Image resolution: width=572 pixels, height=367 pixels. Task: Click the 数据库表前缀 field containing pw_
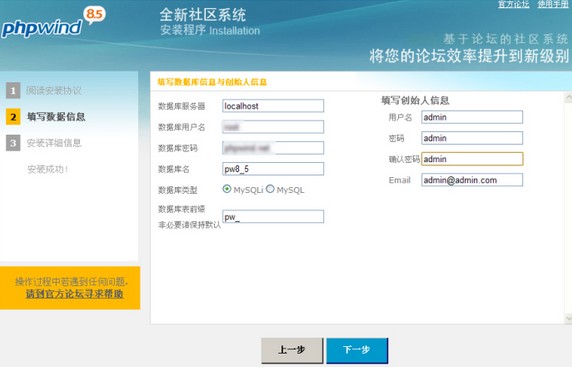coord(273,217)
